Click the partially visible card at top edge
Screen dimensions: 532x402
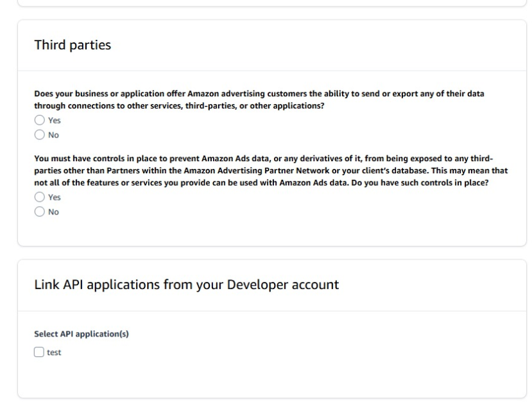(266, 3)
